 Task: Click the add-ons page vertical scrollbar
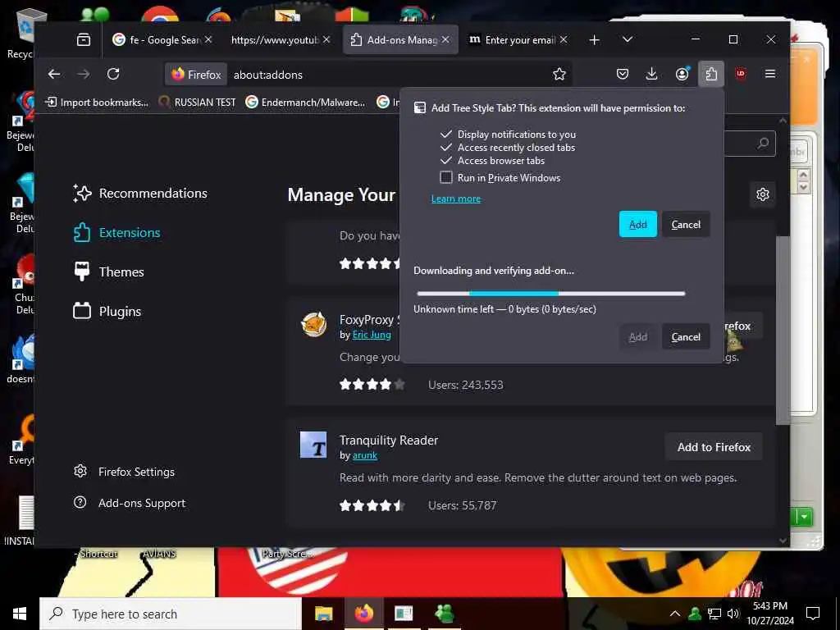pos(783,330)
